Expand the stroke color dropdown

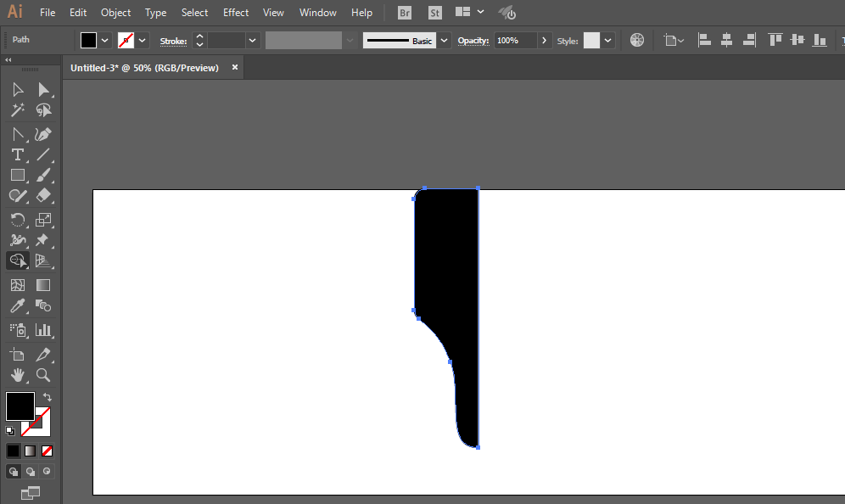[x=143, y=41]
